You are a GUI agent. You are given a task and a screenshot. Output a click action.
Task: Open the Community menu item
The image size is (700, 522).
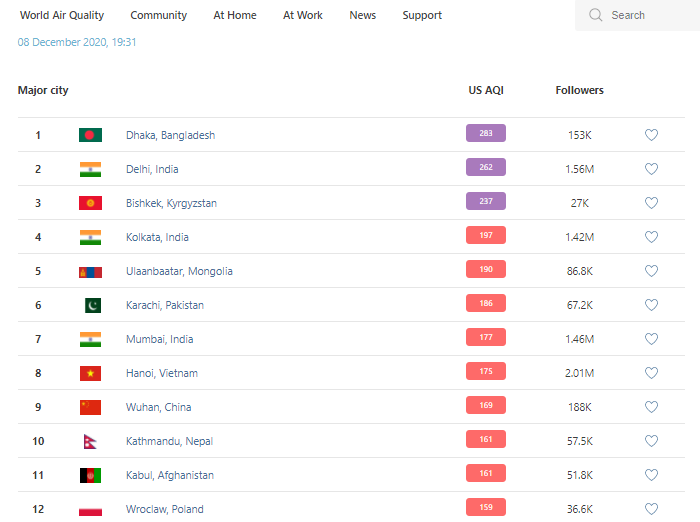coord(158,15)
